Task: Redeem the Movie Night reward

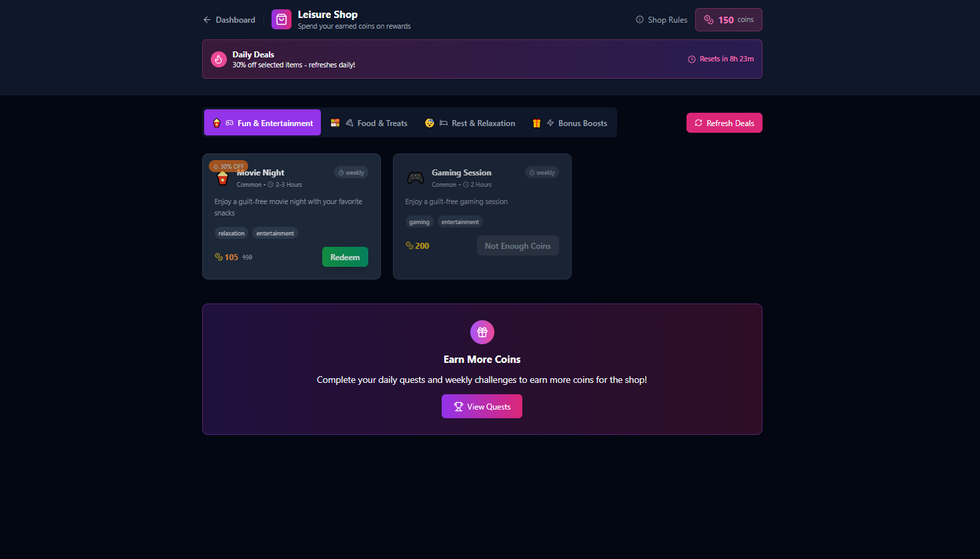Action: pyautogui.click(x=345, y=257)
